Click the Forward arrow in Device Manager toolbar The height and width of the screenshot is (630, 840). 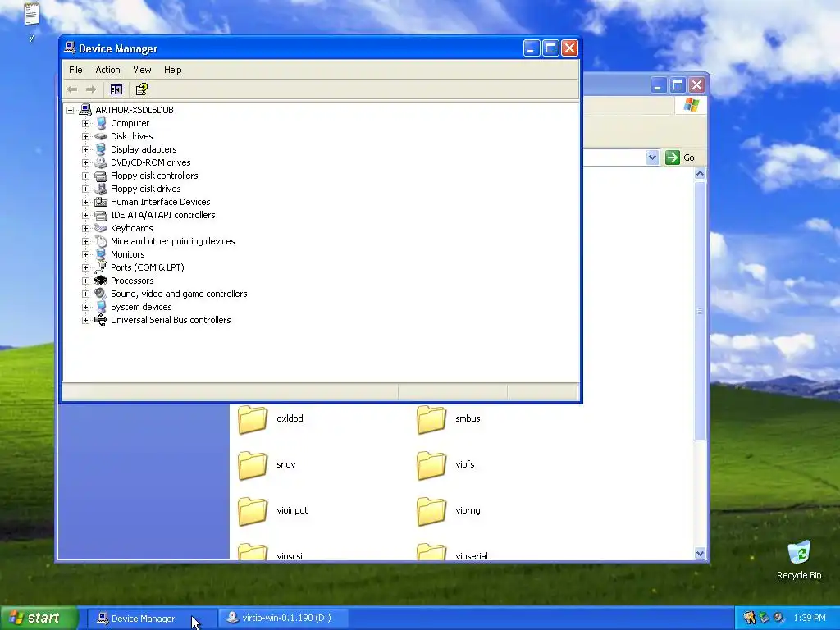tap(91, 89)
